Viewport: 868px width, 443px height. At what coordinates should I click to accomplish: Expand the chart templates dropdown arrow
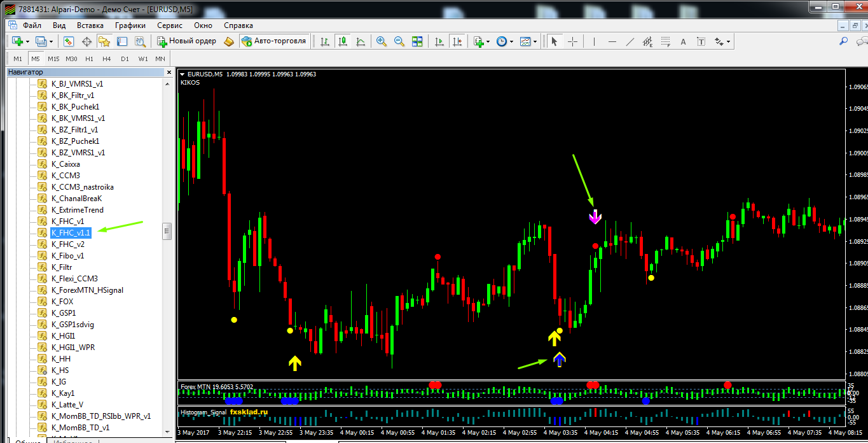(535, 41)
